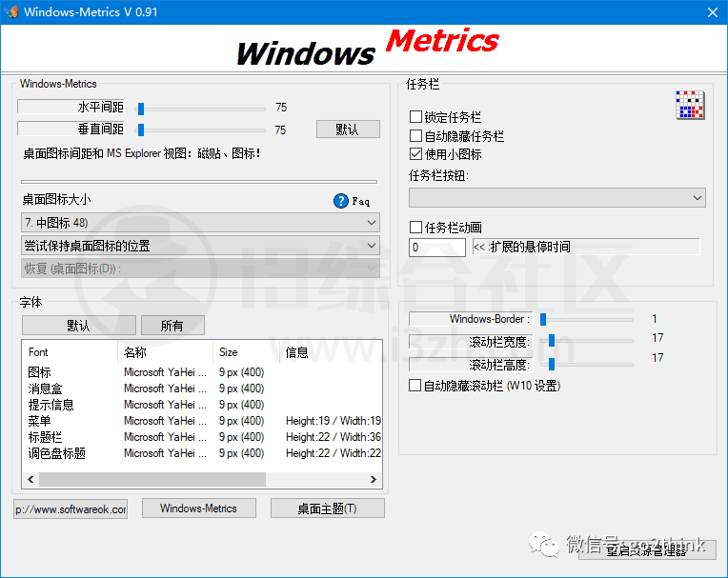Screen dimensions: 728x578
Task: Click the 滚动栏高度 label button
Action: pos(471,365)
